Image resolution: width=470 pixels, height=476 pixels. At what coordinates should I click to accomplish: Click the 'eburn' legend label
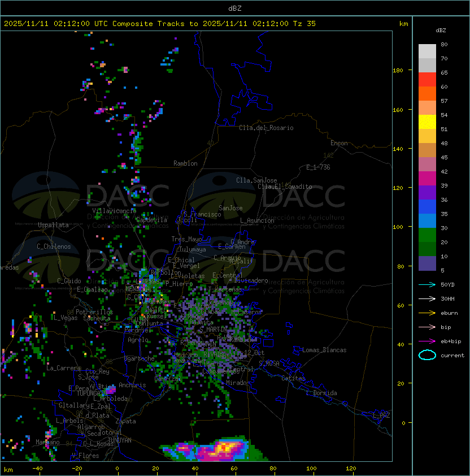[449, 313]
